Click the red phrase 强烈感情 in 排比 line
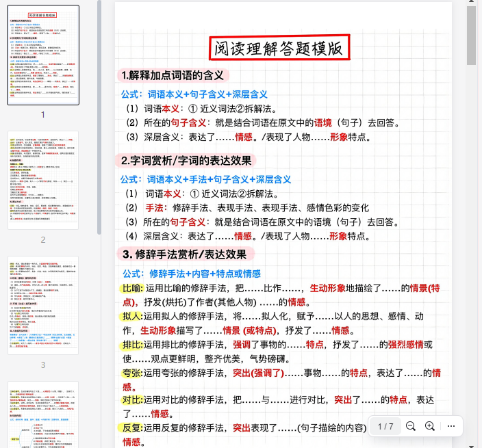This screenshot has width=482, height=448. tap(406, 345)
